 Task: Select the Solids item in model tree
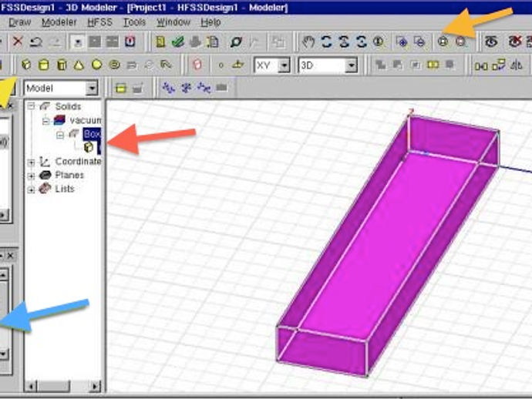[68, 106]
